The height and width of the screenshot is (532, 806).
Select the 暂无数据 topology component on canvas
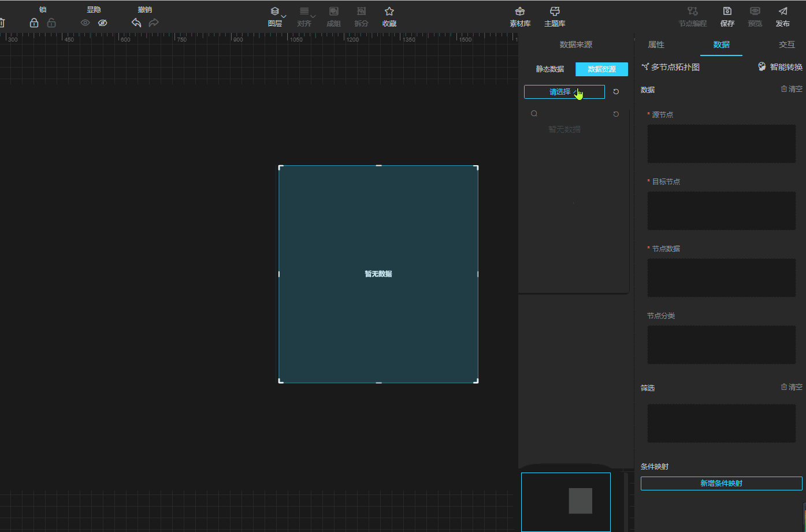coord(378,274)
